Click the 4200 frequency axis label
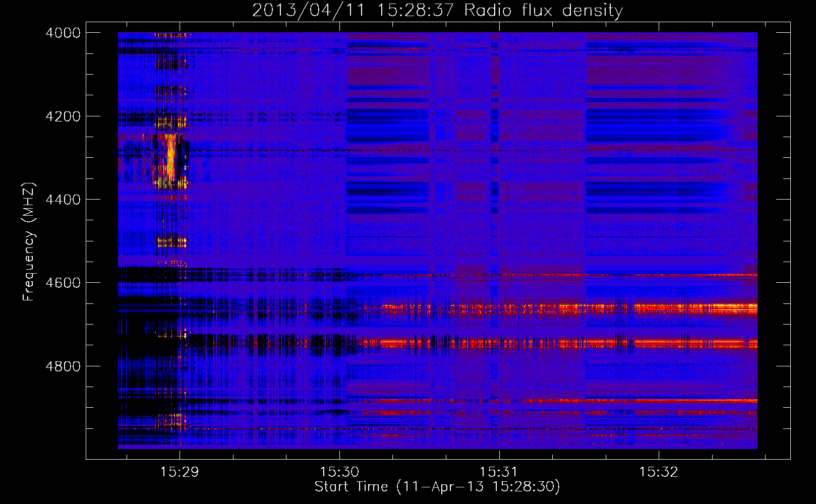The image size is (816, 504). [x=63, y=116]
